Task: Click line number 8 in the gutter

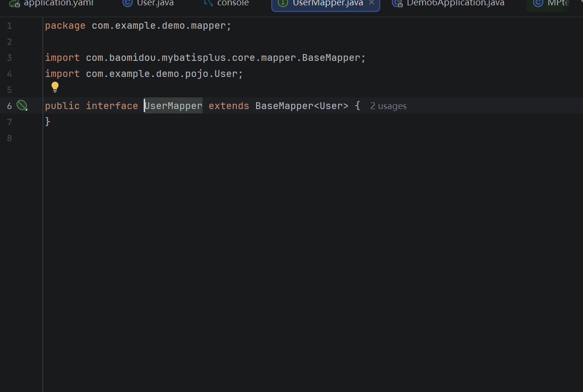Action: pyautogui.click(x=10, y=138)
